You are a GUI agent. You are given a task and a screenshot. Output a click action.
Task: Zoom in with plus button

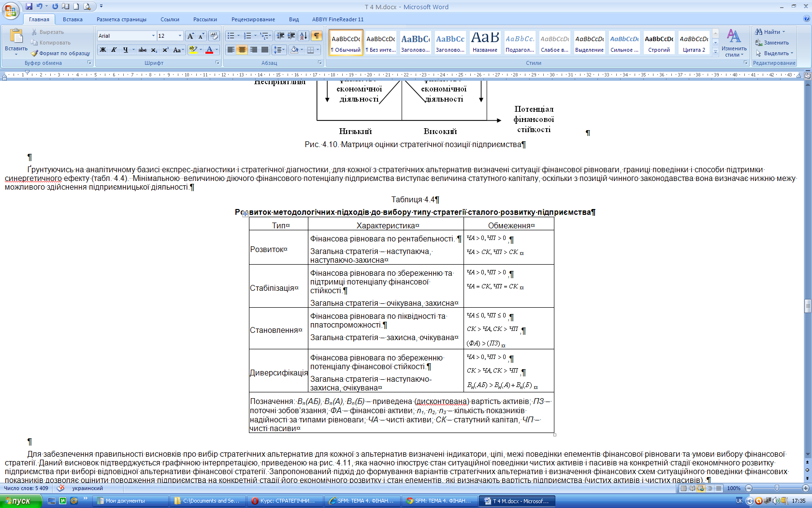click(806, 488)
